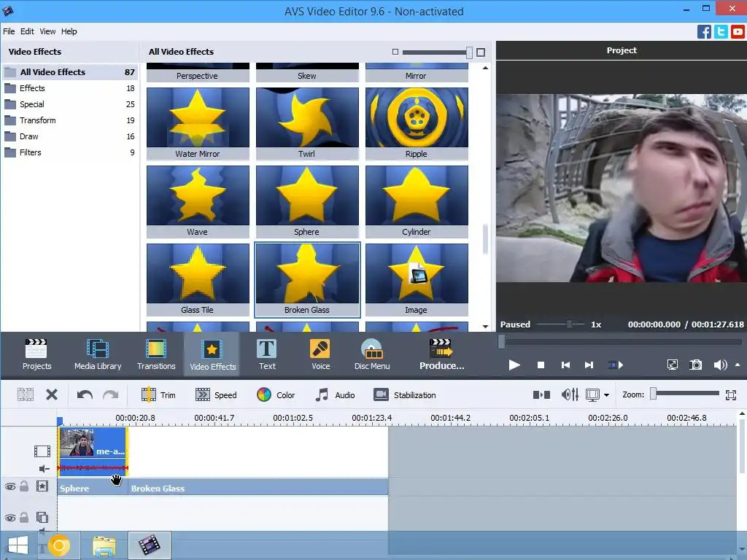Open the View menu
The height and width of the screenshot is (560, 747).
coord(47,31)
